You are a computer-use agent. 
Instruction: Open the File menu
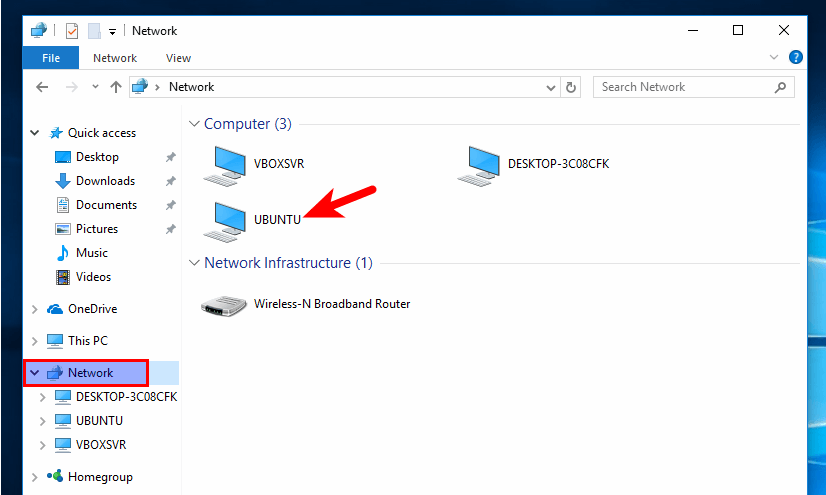coord(51,58)
